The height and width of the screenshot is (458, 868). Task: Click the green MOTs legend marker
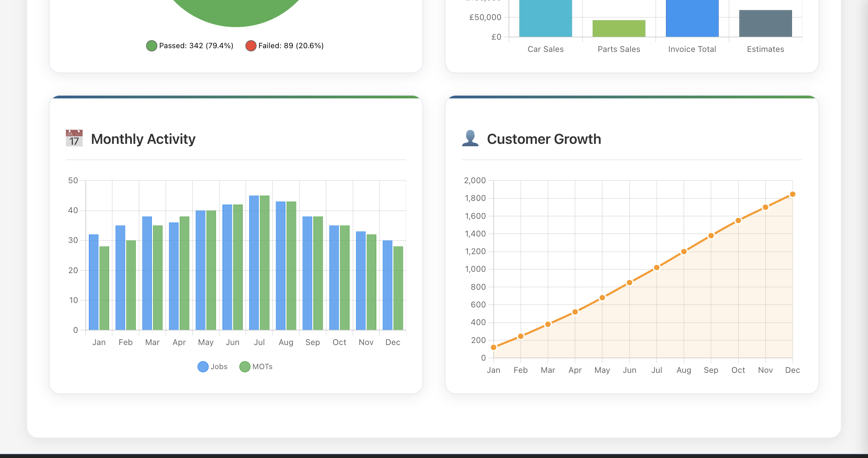coord(244,366)
